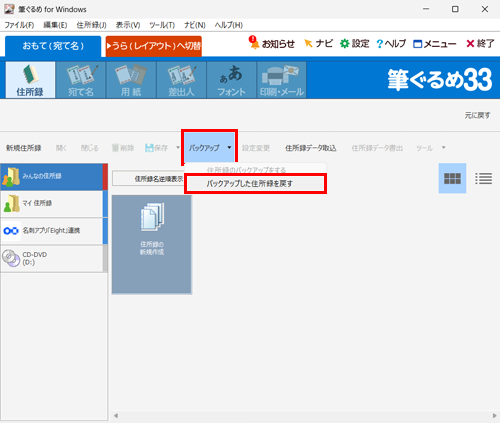500x423 pixels.
Task: Switch to list view display
Action: click(484, 178)
